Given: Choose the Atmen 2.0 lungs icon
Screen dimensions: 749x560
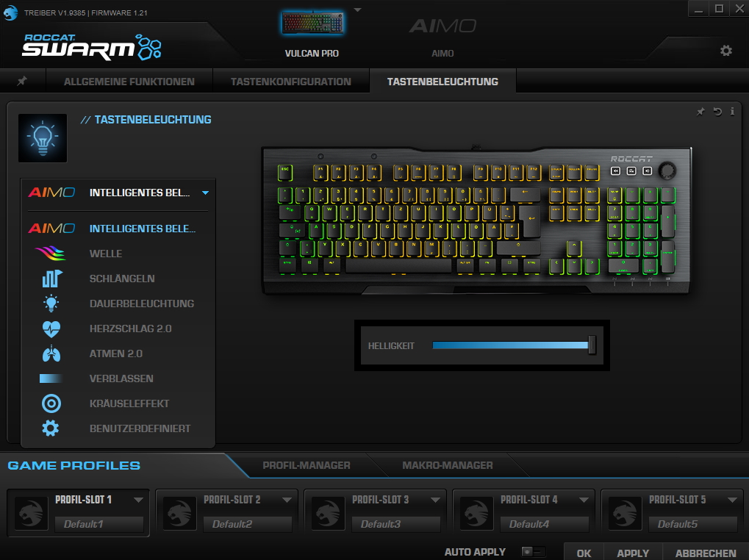Looking at the screenshot, I should tap(51, 353).
